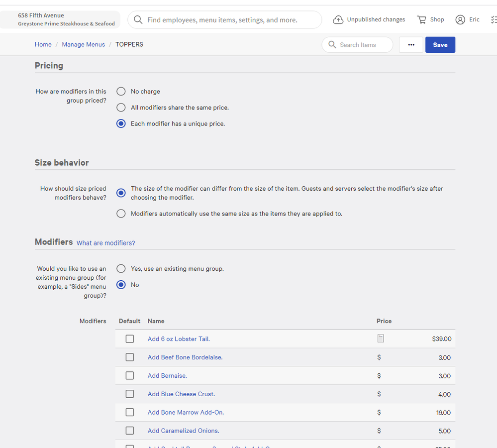Click the magnifier icon in the global search bar
The image size is (497, 448).
click(139, 20)
